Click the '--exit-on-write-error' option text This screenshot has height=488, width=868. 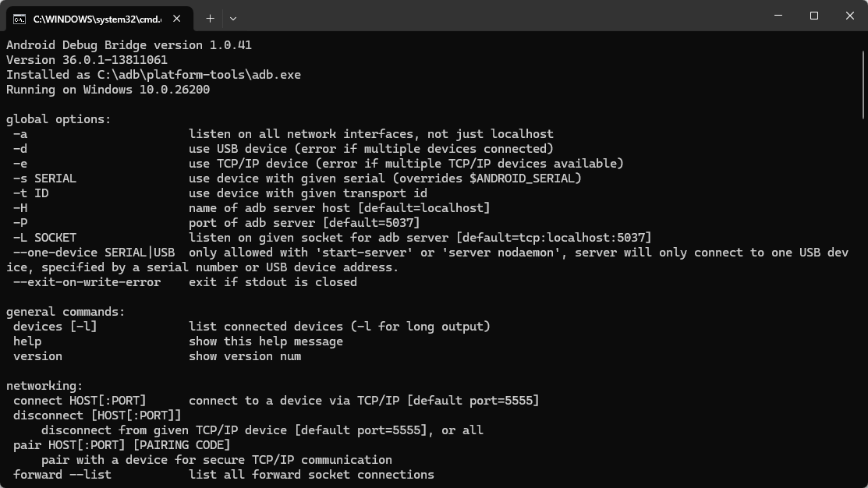pos(87,282)
